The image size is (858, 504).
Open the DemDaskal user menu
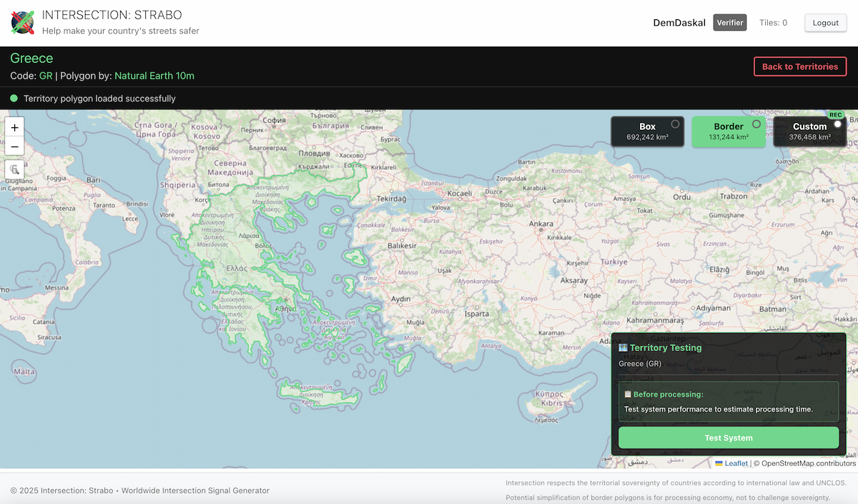679,22
